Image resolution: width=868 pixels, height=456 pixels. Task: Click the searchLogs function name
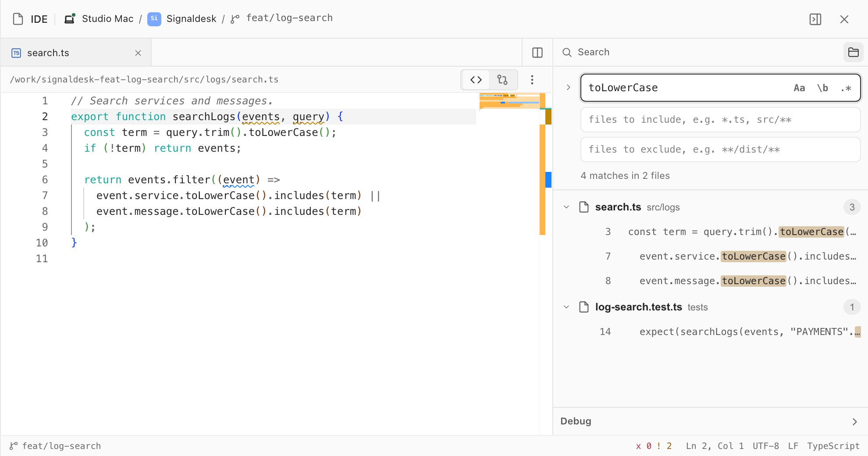click(x=204, y=117)
